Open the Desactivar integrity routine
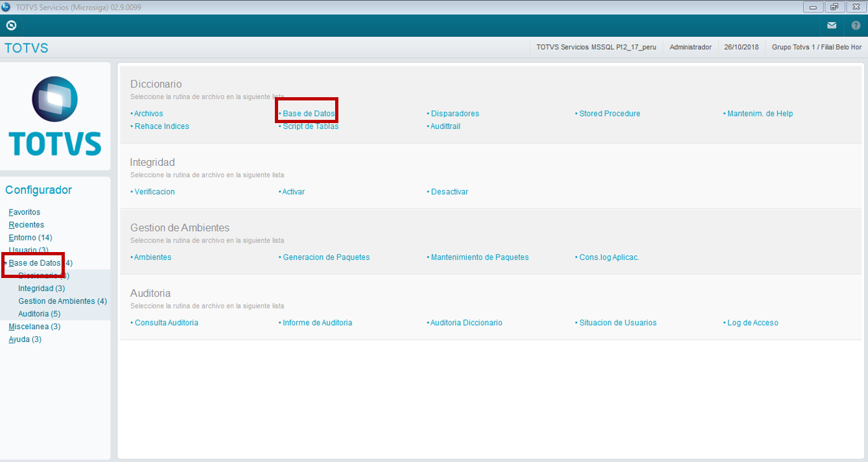Viewport: 868px width, 462px height. pyautogui.click(x=449, y=192)
